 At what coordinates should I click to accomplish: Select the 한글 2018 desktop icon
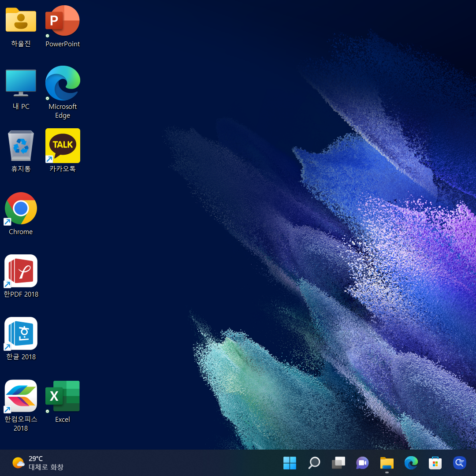21,333
